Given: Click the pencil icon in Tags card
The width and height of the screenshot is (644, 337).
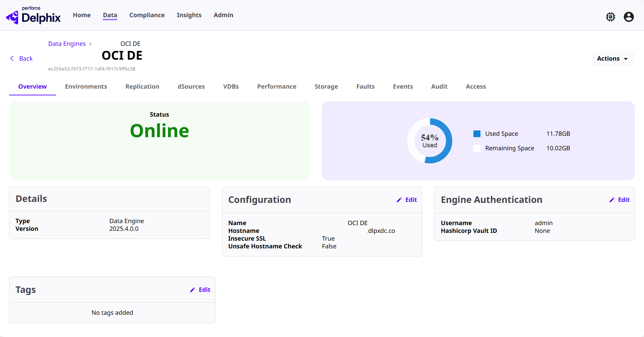Looking at the screenshot, I should [193, 290].
